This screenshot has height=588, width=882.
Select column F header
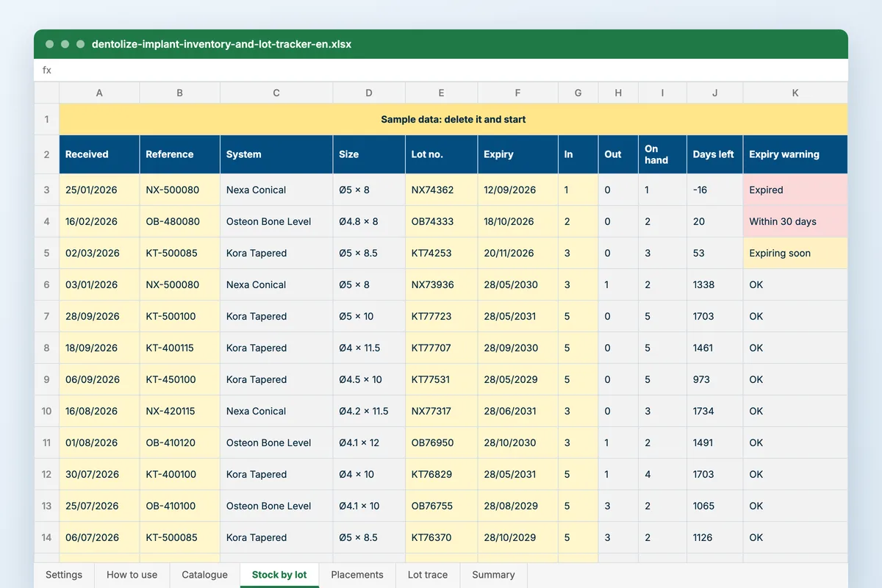pos(518,93)
